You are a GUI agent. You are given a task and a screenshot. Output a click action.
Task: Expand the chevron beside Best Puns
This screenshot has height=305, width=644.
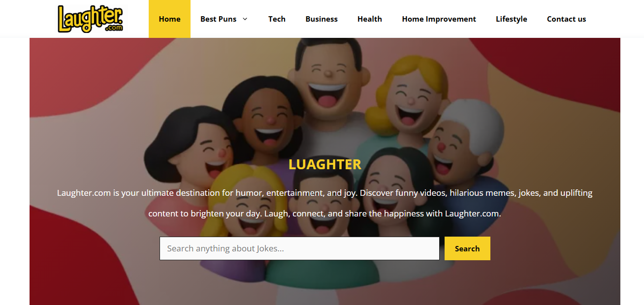click(245, 19)
